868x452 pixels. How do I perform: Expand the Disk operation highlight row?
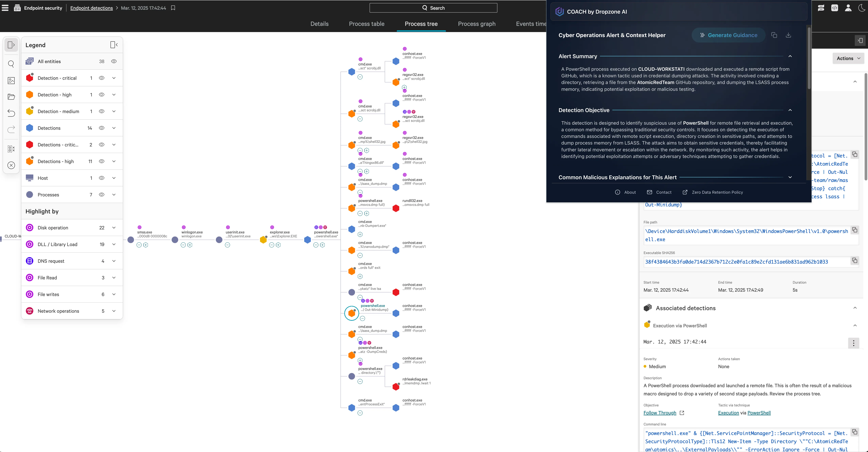[x=114, y=228]
